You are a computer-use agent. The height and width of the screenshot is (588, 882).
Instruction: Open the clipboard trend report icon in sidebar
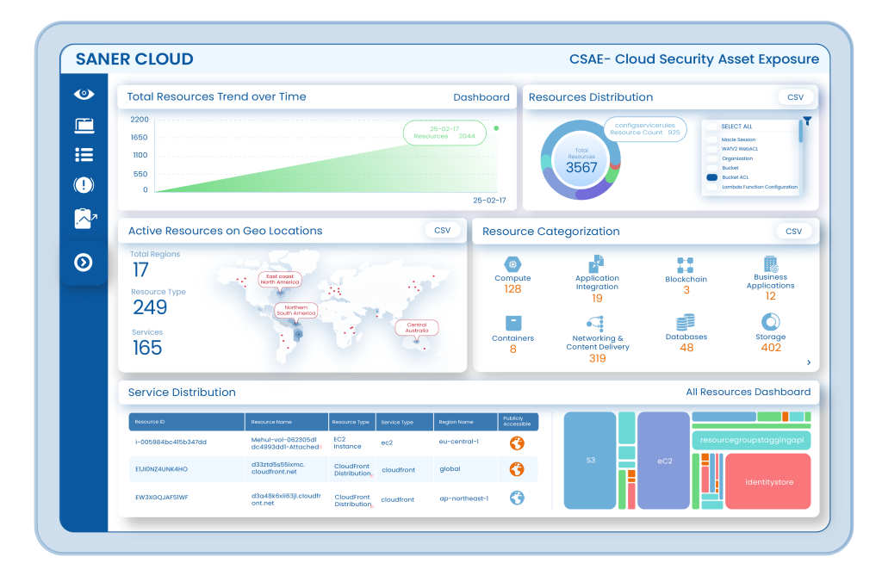coord(85,218)
